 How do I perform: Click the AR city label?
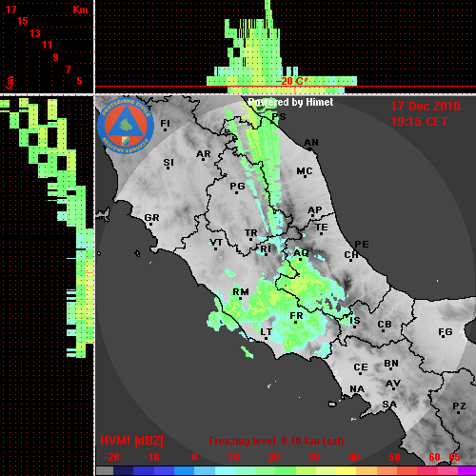[x=204, y=154]
